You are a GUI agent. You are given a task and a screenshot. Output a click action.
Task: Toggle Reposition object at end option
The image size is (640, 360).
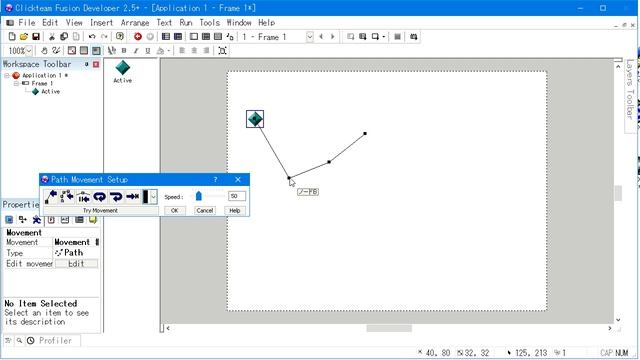click(x=133, y=197)
